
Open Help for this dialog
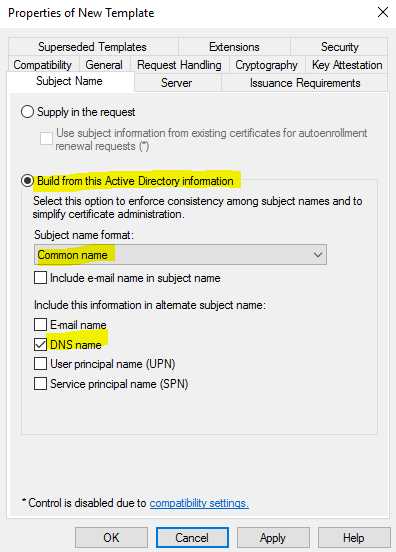(x=354, y=538)
